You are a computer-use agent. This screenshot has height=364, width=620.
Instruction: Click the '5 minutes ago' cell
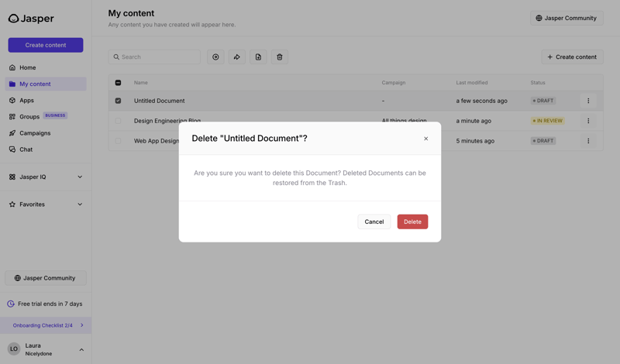click(475, 141)
